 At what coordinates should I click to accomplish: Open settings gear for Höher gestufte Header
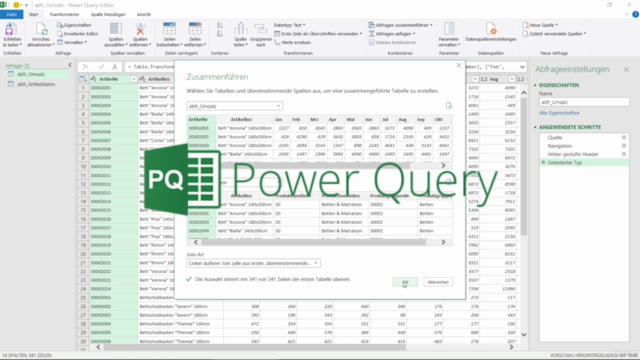[624, 154]
